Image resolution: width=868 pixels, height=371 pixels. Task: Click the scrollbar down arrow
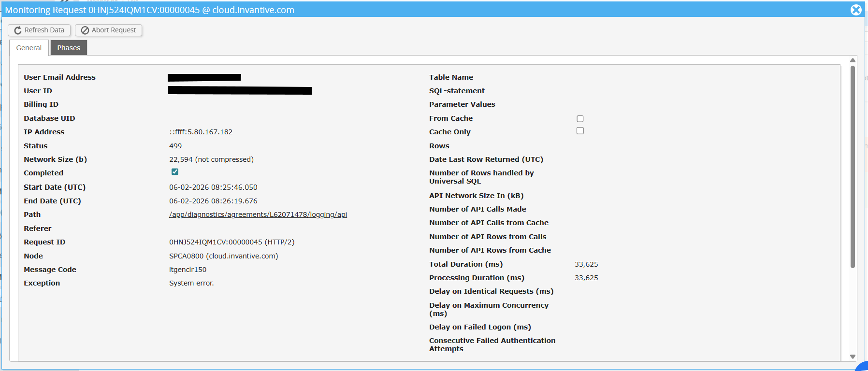[853, 357]
